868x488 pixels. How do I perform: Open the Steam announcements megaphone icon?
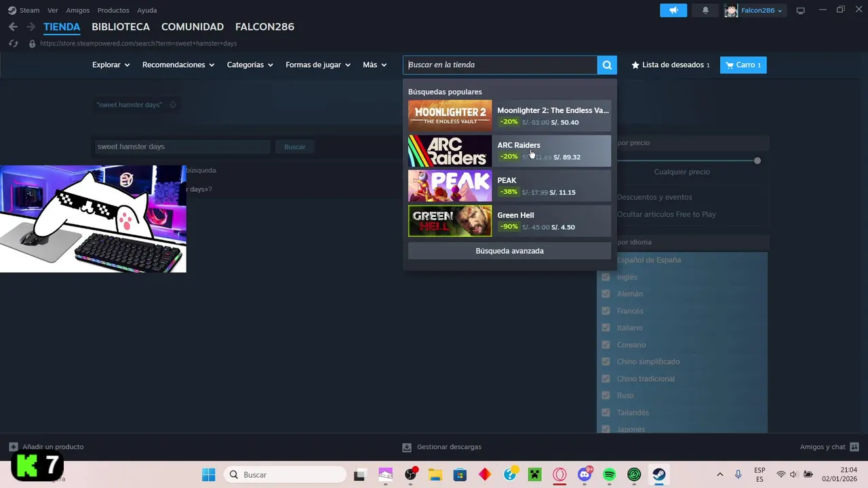coord(673,10)
